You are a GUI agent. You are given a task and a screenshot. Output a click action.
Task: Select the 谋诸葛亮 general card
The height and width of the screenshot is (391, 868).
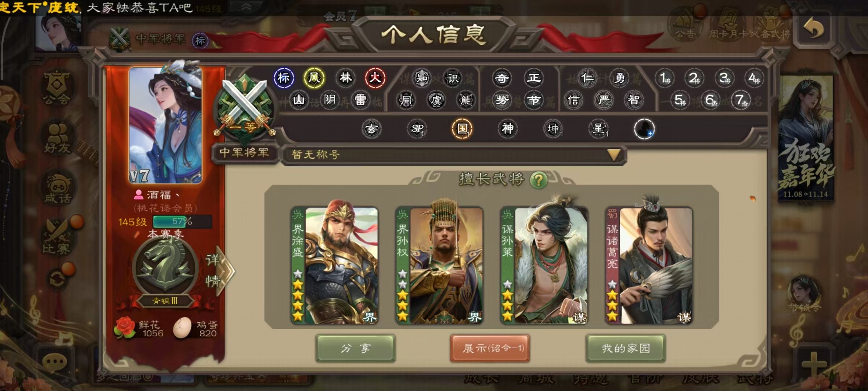[649, 266]
